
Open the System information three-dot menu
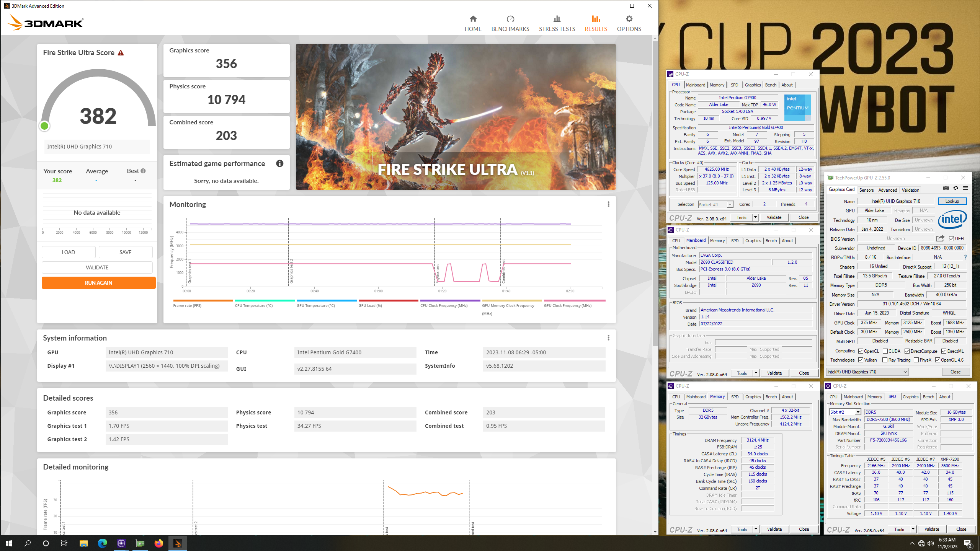click(608, 338)
